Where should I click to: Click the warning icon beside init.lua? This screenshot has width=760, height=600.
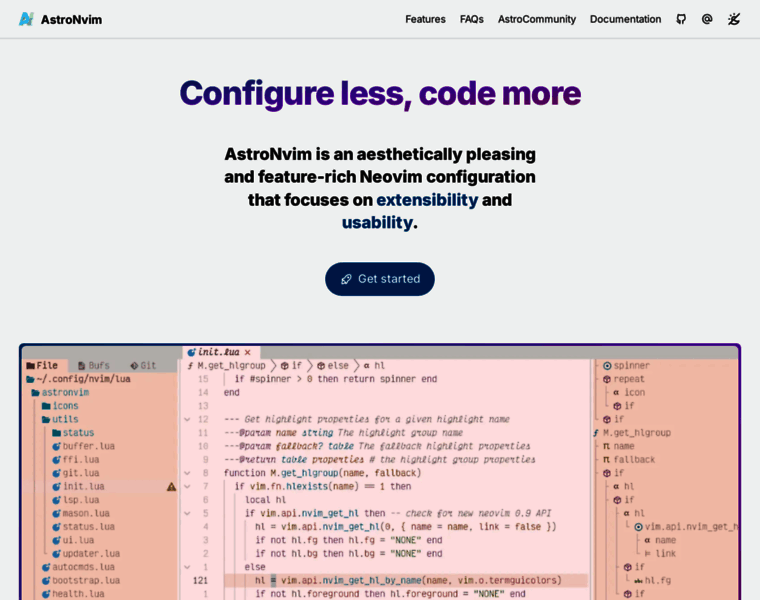tap(172, 487)
